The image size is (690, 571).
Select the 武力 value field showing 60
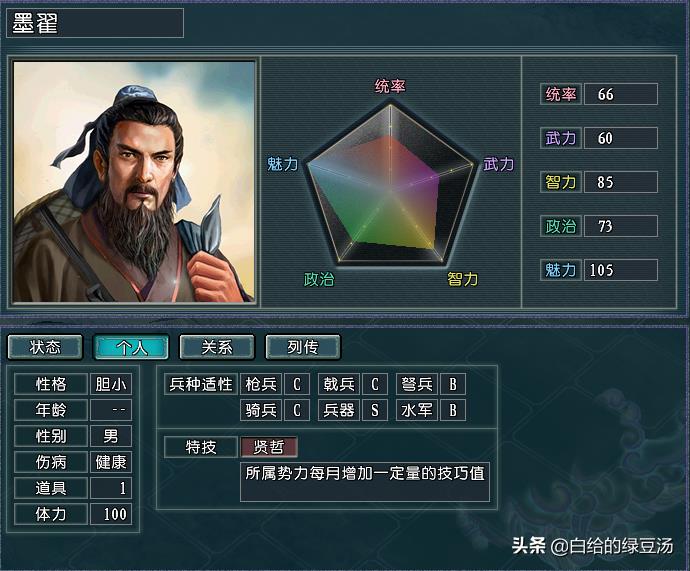(621, 138)
